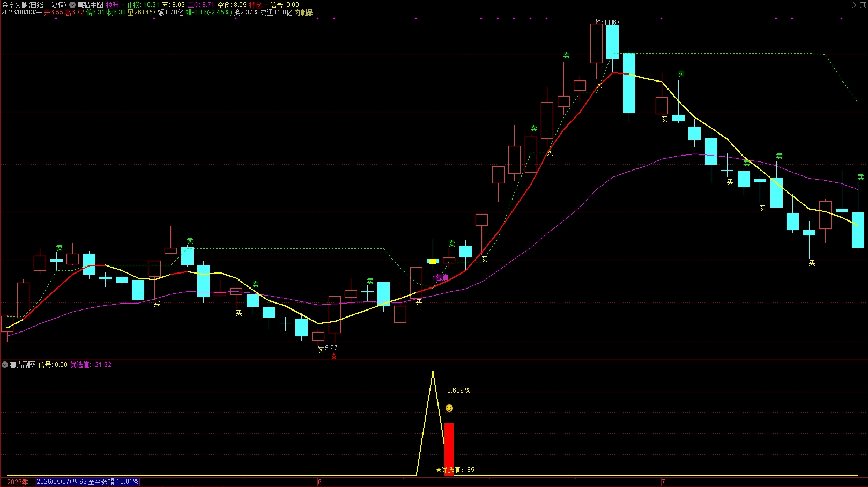Expand the 暮猎主图 indicator dropdown arrow
Image resolution: width=868 pixels, height=487 pixels.
click(72, 5)
